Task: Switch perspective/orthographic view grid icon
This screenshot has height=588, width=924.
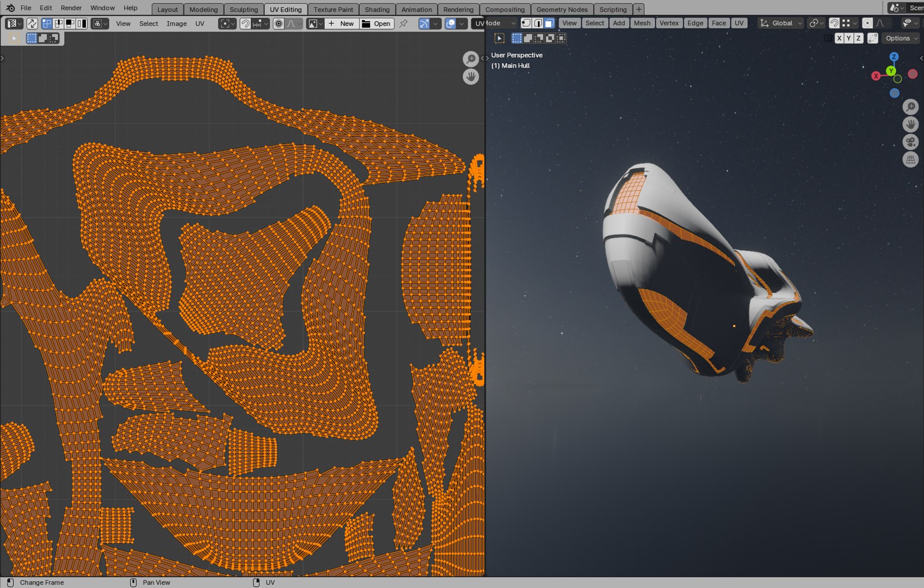Action: tap(910, 160)
